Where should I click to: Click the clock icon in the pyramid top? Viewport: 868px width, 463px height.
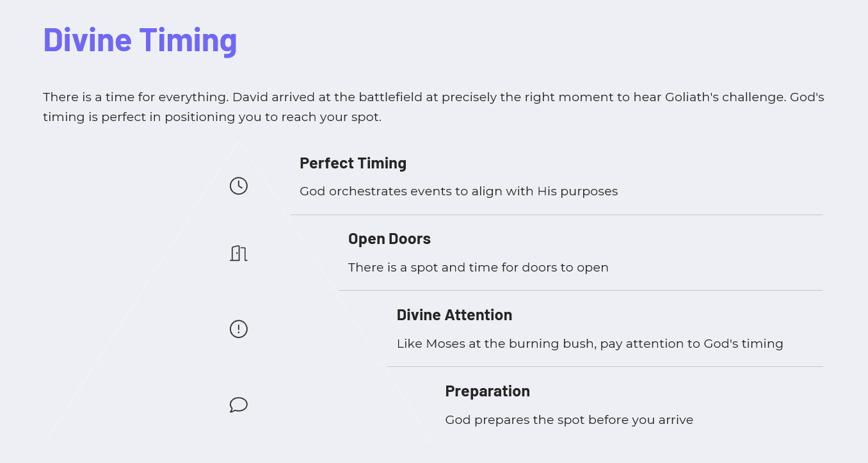tap(239, 186)
